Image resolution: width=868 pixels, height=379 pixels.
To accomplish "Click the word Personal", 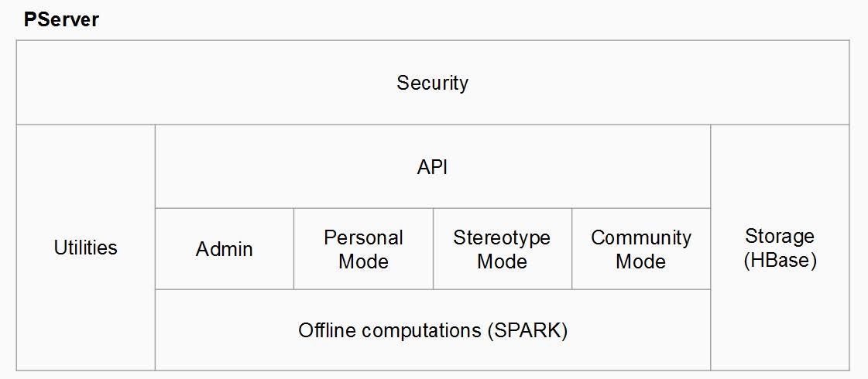I will tap(363, 237).
